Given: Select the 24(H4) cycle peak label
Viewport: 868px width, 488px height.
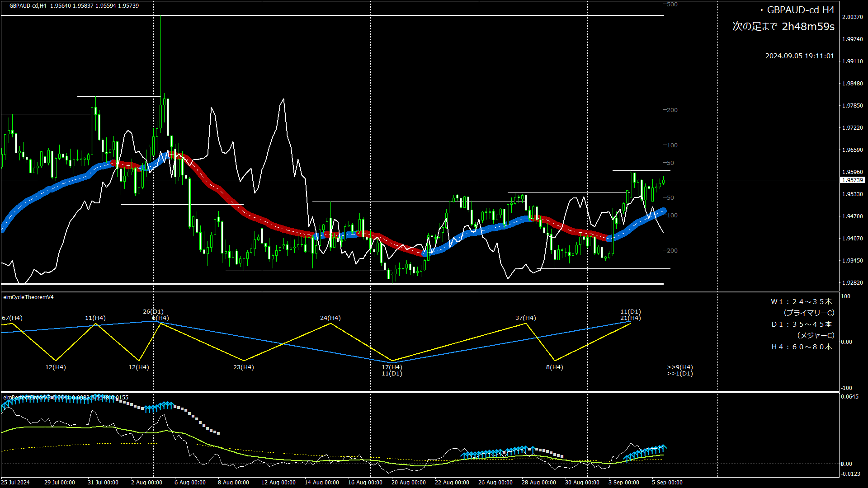Looking at the screenshot, I should point(330,318).
